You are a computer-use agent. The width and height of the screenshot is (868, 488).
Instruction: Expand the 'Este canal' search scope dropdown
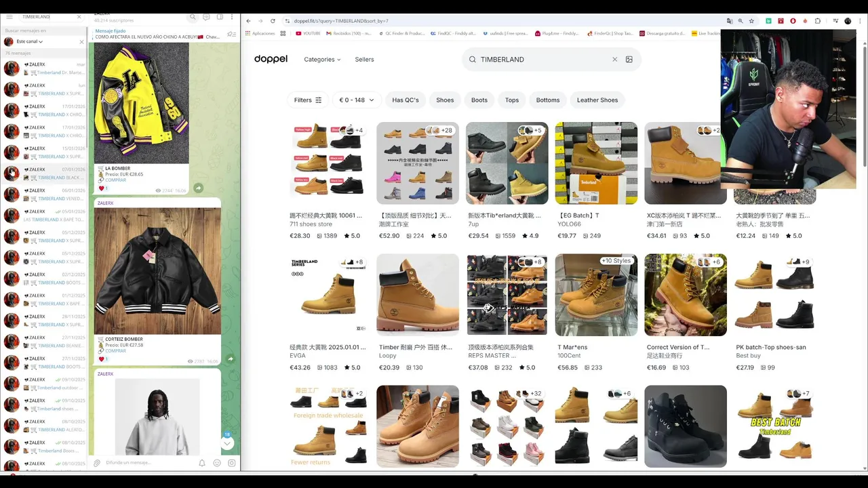(29, 41)
